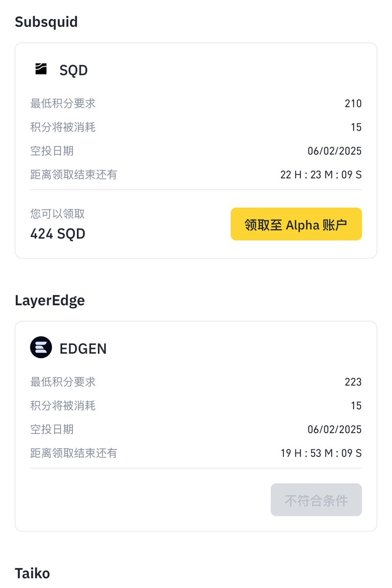Viewport: 392px width, 588px height.
Task: Click the SQD token logo icon
Action: pyautogui.click(x=41, y=69)
